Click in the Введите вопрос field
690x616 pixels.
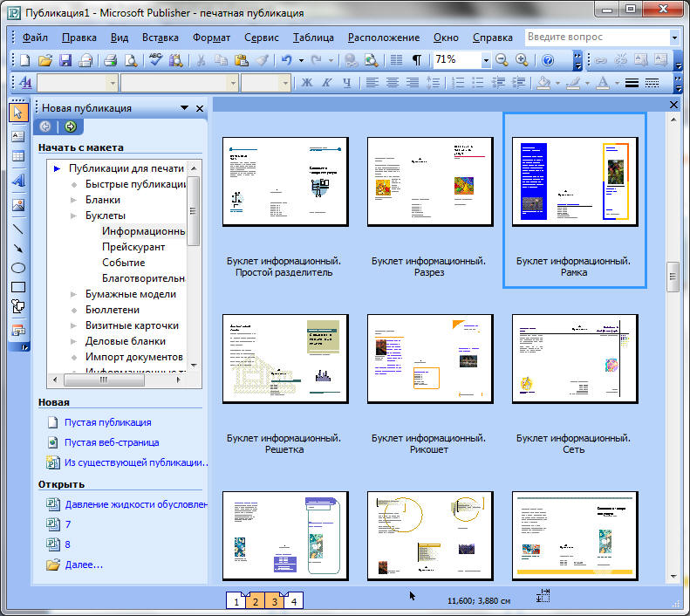(x=598, y=37)
